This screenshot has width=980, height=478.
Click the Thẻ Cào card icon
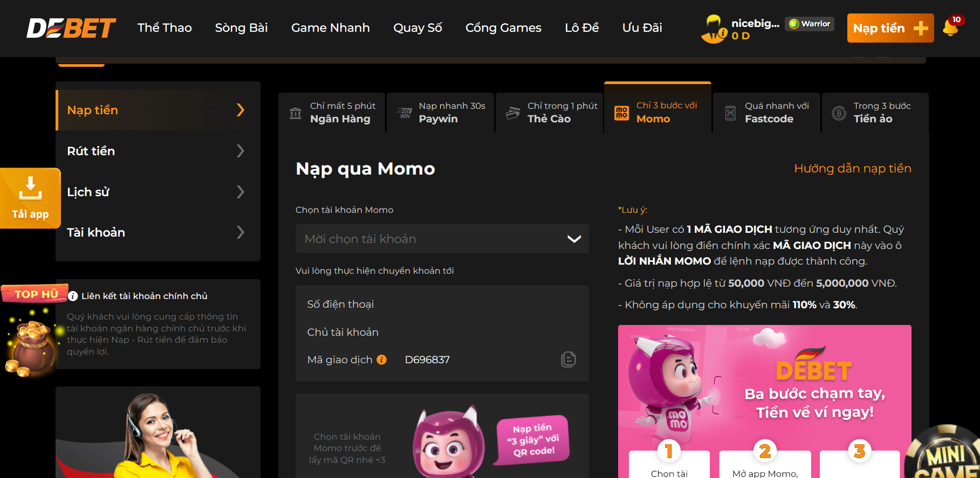click(x=513, y=113)
